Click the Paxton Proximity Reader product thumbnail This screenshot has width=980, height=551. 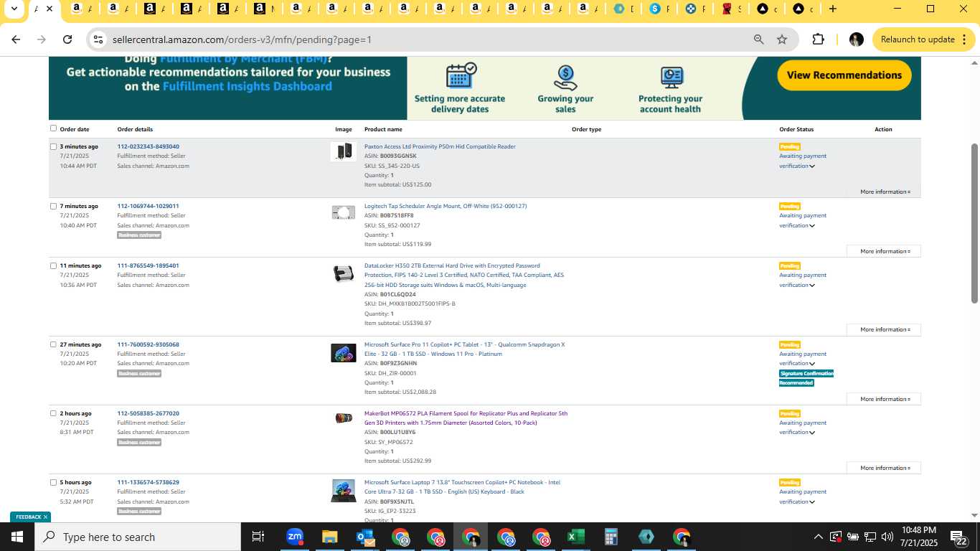(344, 151)
